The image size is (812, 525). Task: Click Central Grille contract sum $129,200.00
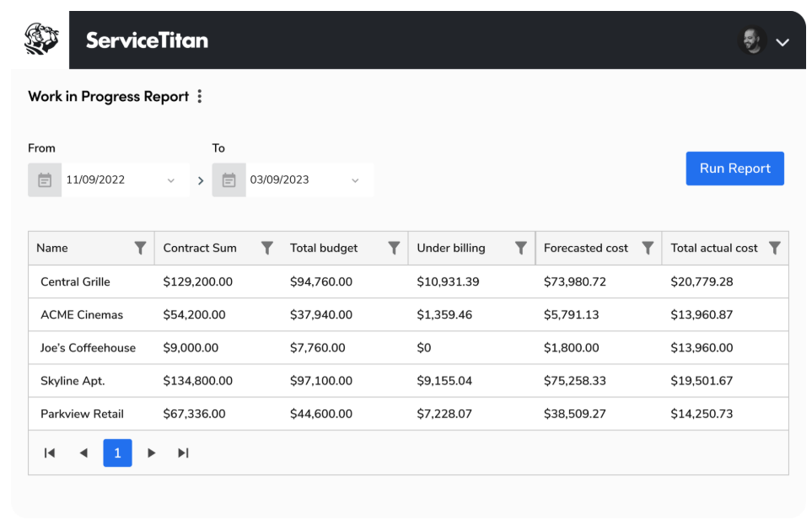click(198, 281)
